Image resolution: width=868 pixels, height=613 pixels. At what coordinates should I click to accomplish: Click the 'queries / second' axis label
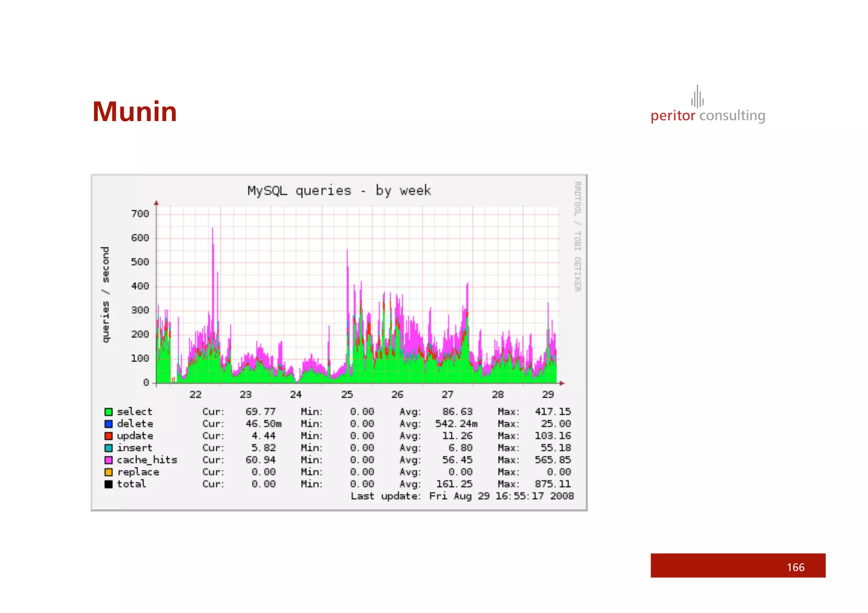pyautogui.click(x=106, y=294)
